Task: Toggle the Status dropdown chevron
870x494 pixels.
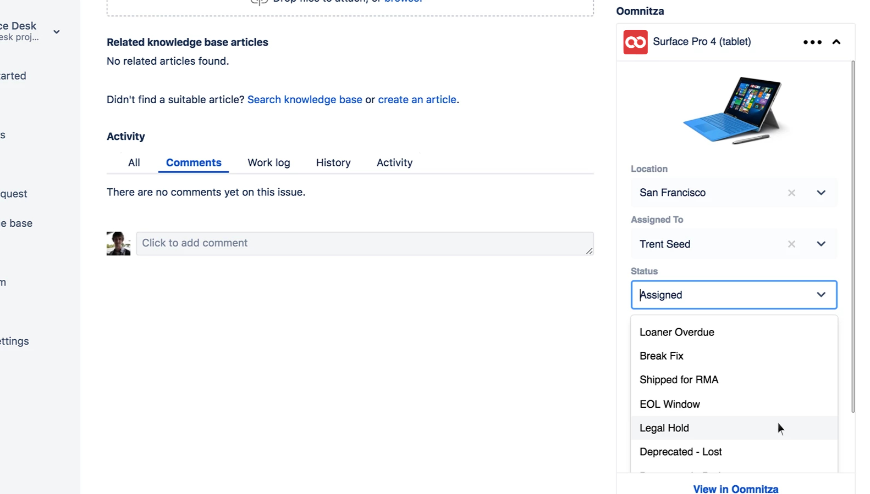Action: (821, 295)
